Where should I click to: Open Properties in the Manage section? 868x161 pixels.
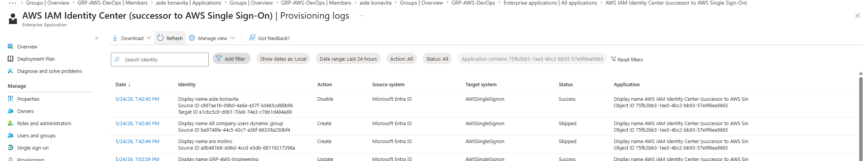tap(28, 99)
